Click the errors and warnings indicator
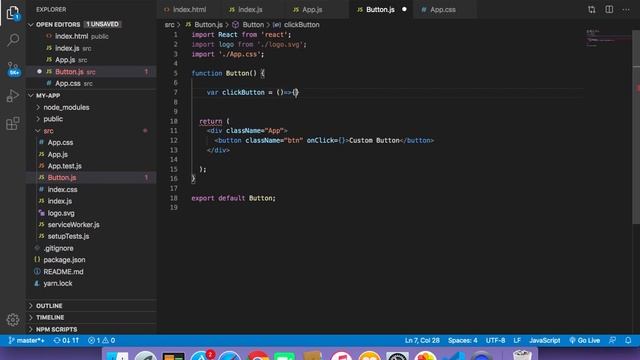This screenshot has height=360, width=640. click(x=101, y=340)
